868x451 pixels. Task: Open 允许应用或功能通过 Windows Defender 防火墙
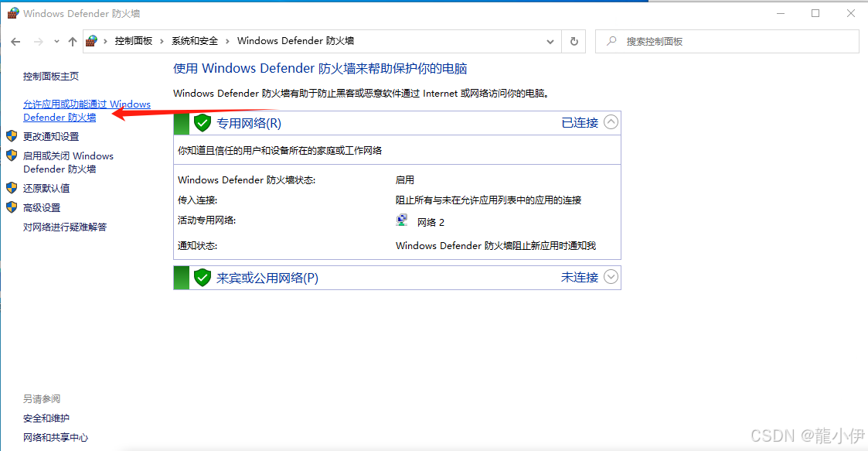[87, 111]
